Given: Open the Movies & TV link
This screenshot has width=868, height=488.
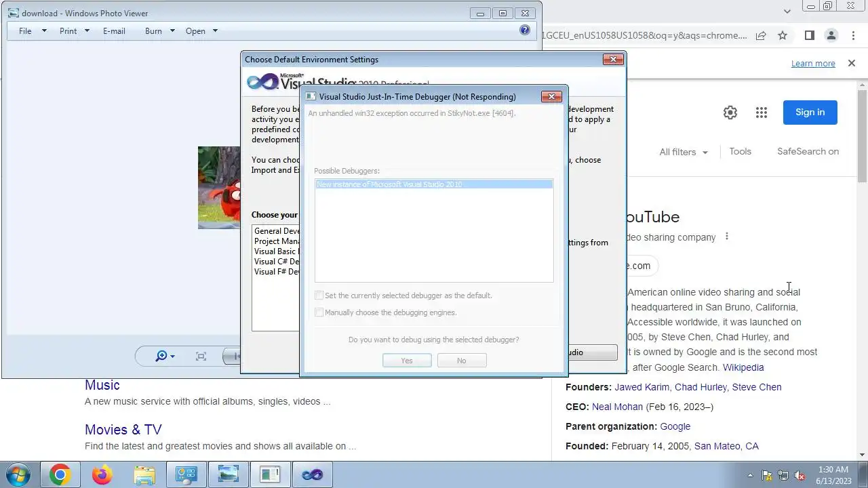Looking at the screenshot, I should pyautogui.click(x=123, y=430).
